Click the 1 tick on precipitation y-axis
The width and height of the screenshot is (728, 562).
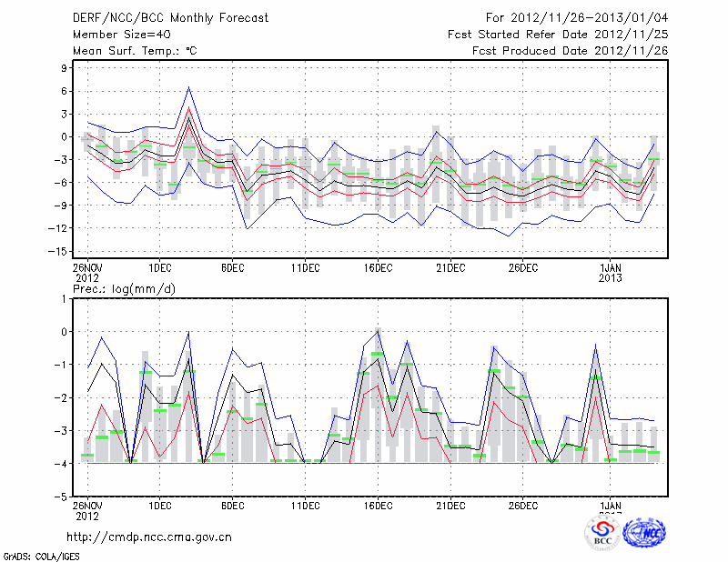coord(66,298)
